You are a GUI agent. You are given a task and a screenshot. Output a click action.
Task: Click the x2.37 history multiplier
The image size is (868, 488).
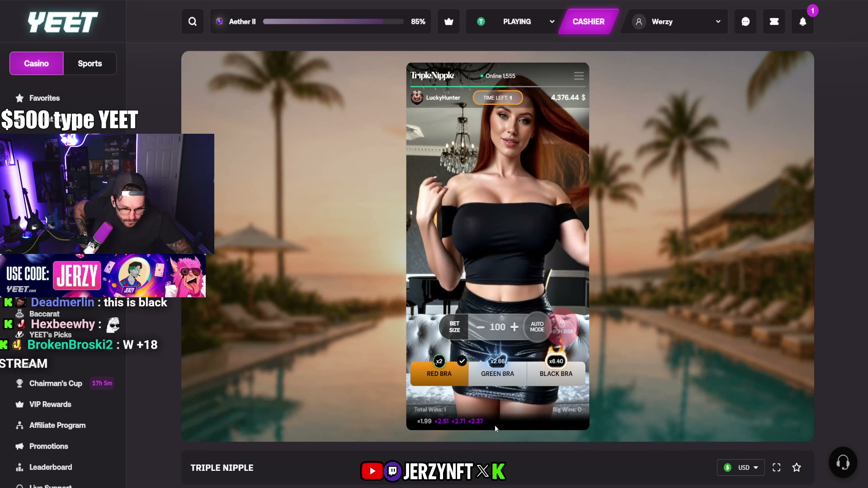click(476, 421)
